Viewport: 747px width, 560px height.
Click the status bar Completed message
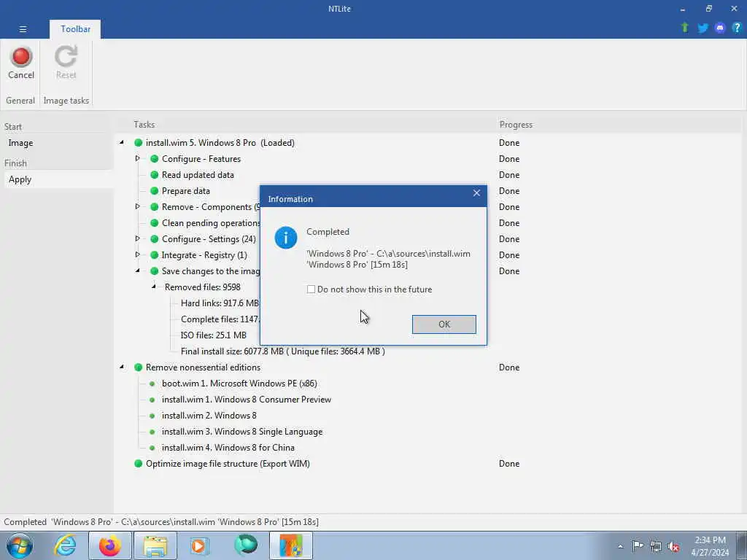pos(161,522)
